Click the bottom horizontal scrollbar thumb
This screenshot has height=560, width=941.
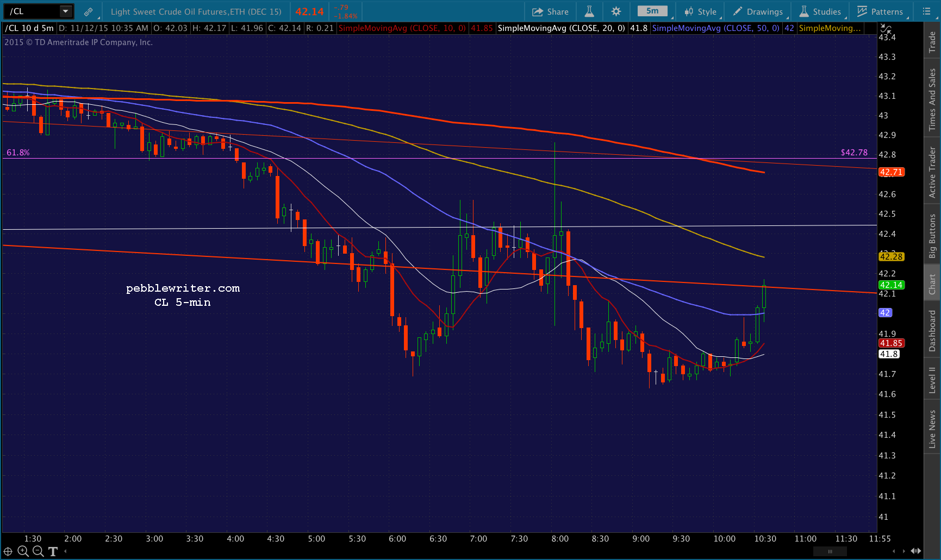pyautogui.click(x=830, y=552)
